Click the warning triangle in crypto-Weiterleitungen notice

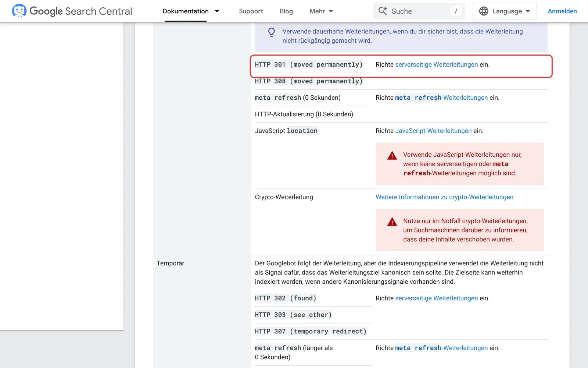(x=392, y=222)
